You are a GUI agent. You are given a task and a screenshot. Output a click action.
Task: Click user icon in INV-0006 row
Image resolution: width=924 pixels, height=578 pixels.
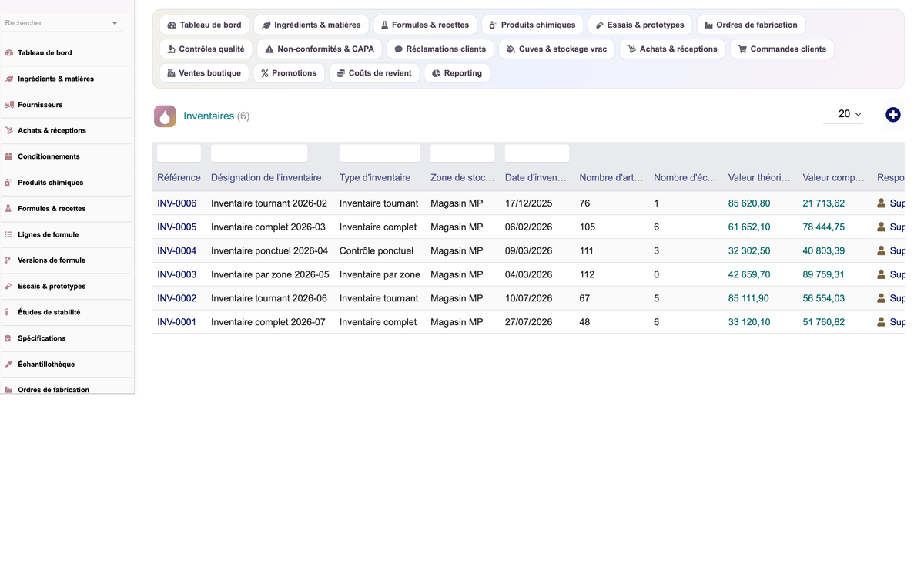point(882,203)
